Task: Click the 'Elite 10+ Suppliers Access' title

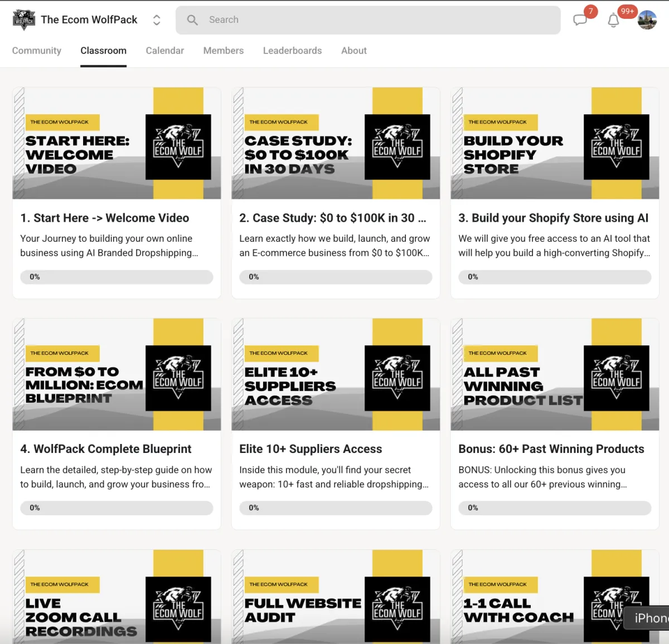Action: 311,449
